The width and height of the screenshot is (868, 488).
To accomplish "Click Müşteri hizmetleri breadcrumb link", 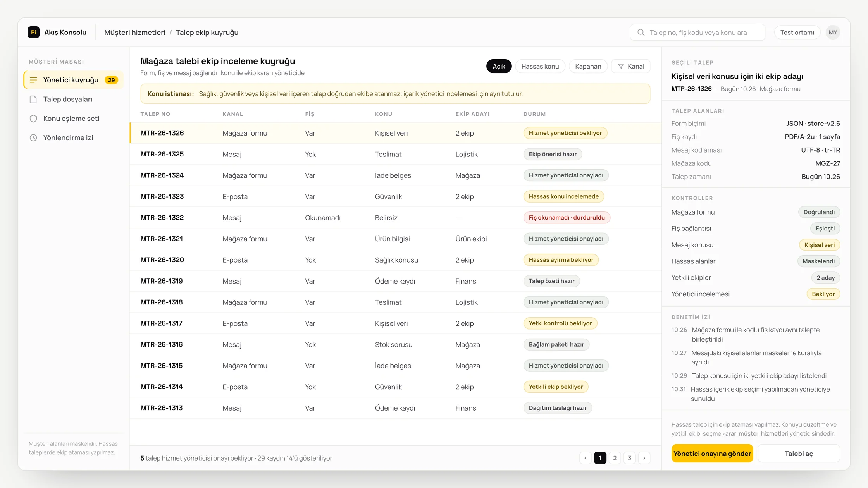I will [135, 33].
